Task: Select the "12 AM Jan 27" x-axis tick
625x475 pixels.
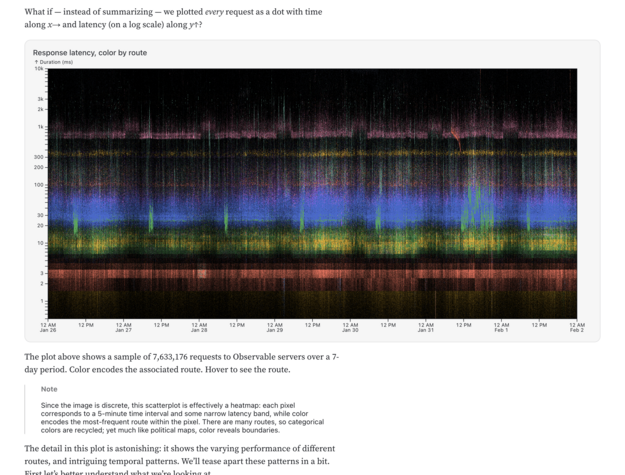Action: (123, 327)
